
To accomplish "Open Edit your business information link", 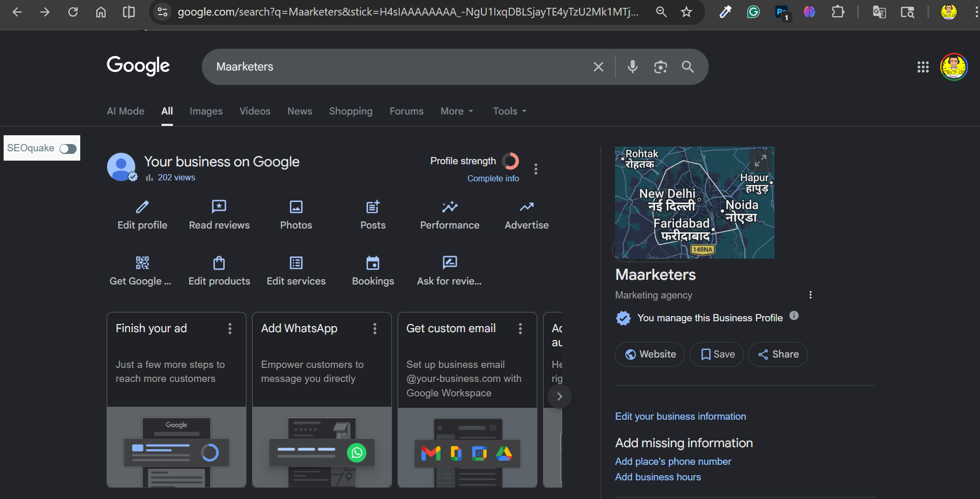I will pyautogui.click(x=680, y=416).
